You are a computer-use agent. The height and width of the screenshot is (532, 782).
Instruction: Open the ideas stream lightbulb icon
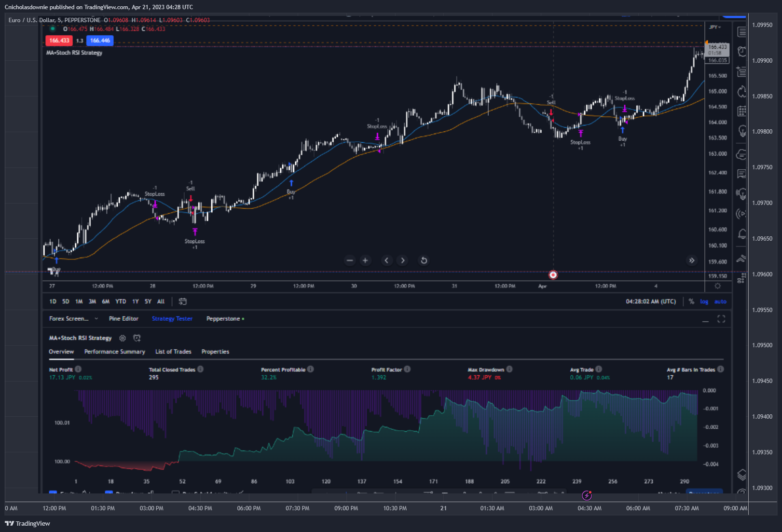tap(741, 194)
